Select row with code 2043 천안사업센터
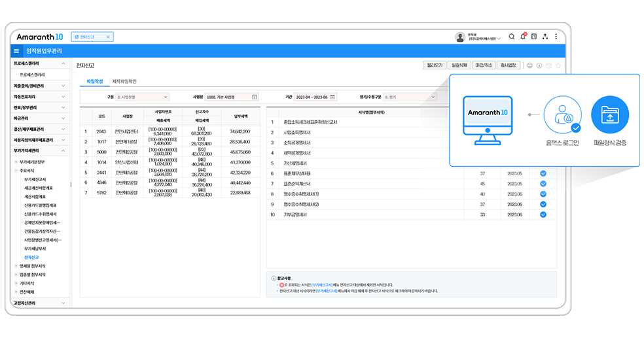 170,131
